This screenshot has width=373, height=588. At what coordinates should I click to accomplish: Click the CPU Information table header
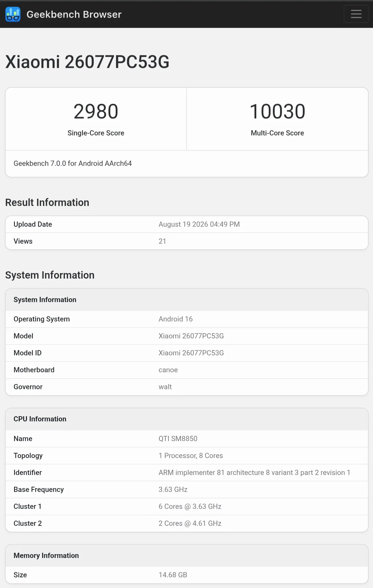[x=40, y=419]
